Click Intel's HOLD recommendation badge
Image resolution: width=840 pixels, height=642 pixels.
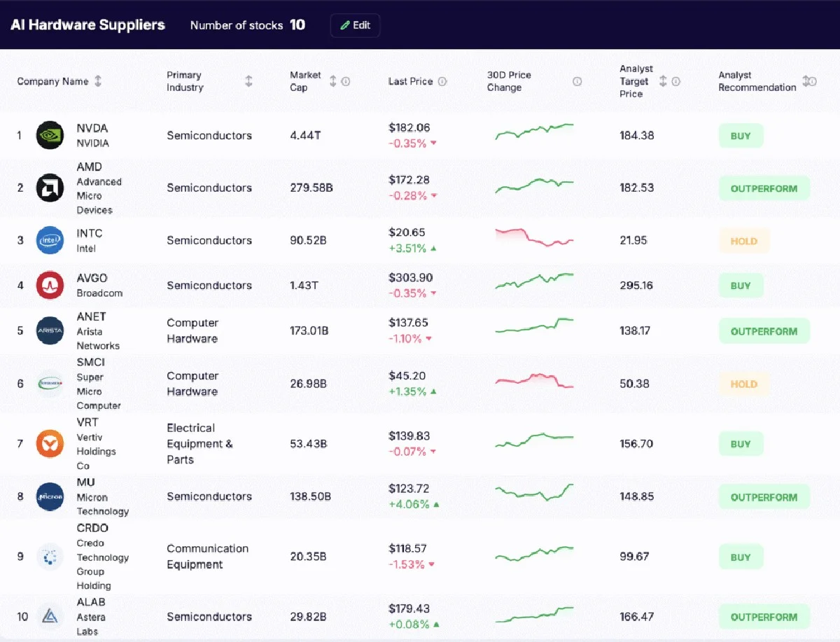(743, 241)
